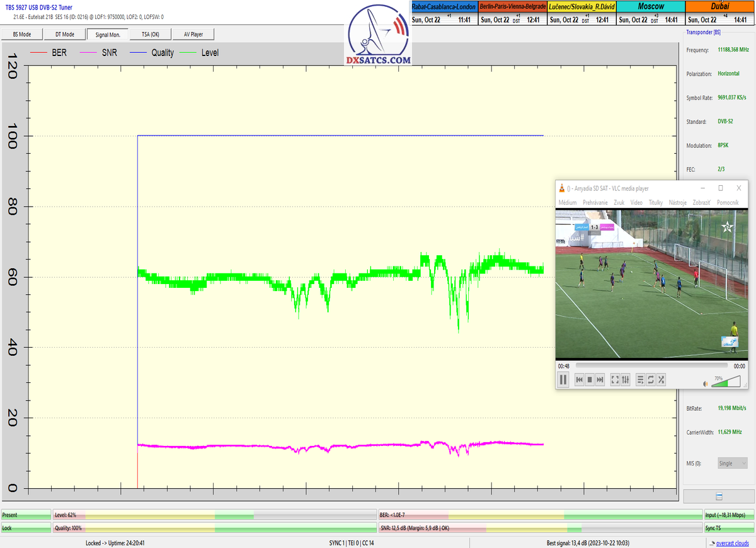Mute audio via VLC speaker icon
The height and width of the screenshot is (548, 756).
tap(706, 383)
